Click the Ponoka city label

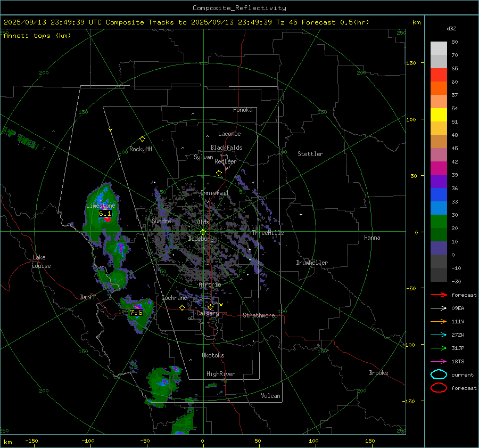(x=243, y=110)
